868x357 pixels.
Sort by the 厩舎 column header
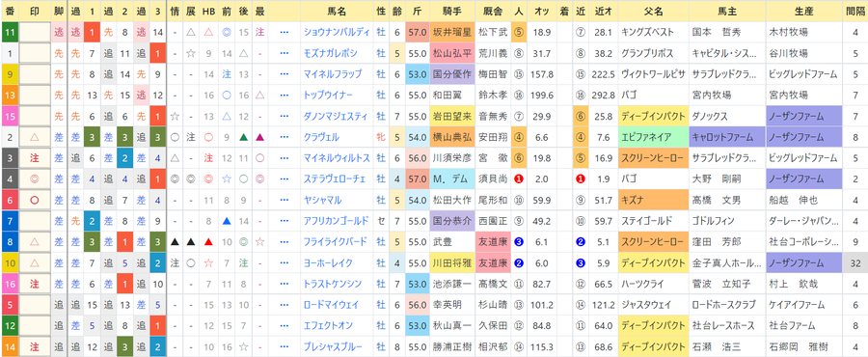click(493, 11)
